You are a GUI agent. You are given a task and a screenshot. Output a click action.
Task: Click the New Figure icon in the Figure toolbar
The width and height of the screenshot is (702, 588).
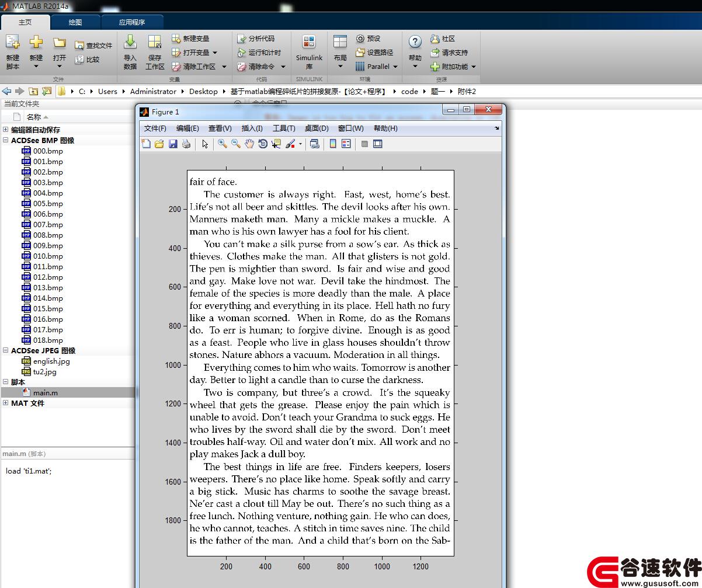point(146,144)
